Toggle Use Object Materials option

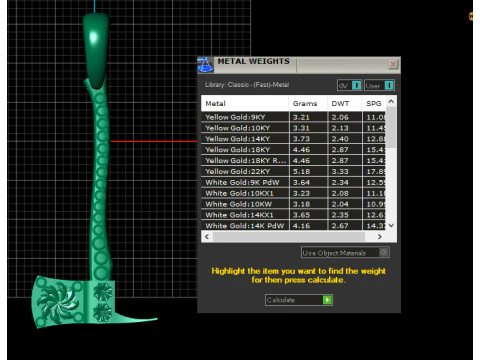[x=345, y=253]
